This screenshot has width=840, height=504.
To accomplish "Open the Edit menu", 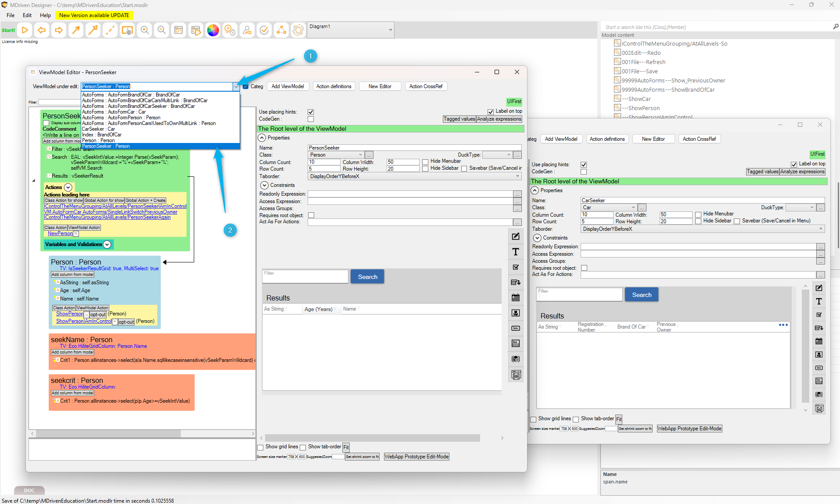I will point(27,15).
